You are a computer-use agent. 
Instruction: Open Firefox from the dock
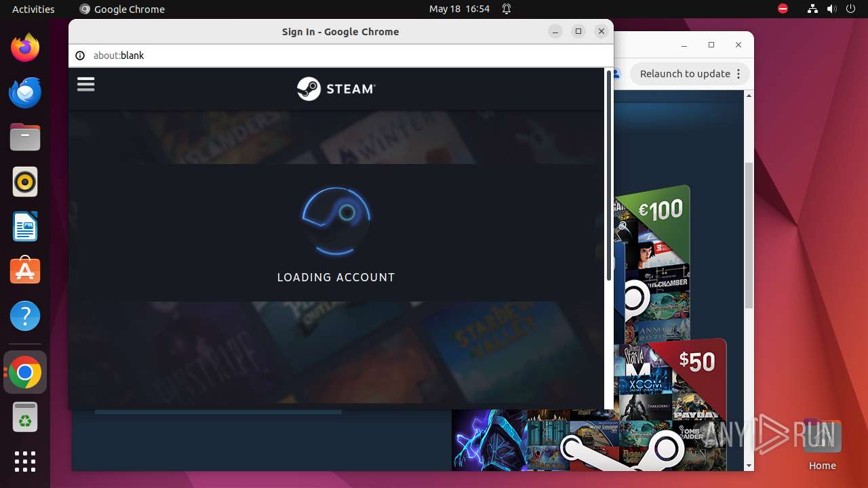[x=25, y=47]
